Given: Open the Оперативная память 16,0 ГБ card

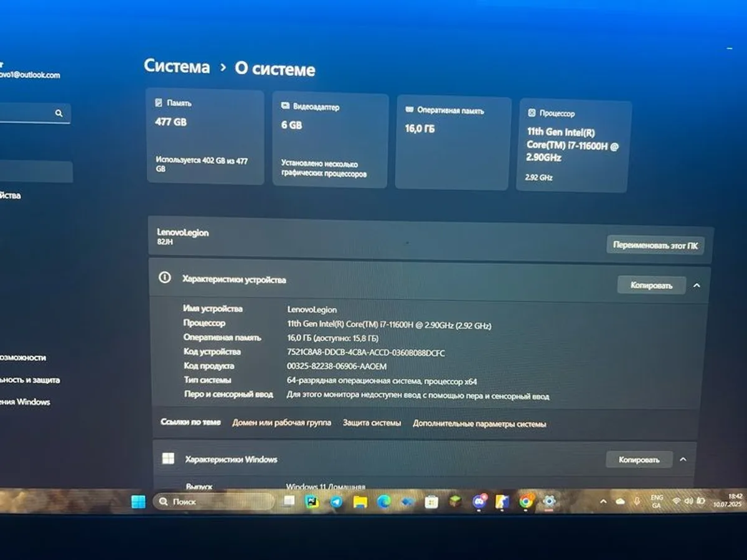Looking at the screenshot, I should pos(454,142).
